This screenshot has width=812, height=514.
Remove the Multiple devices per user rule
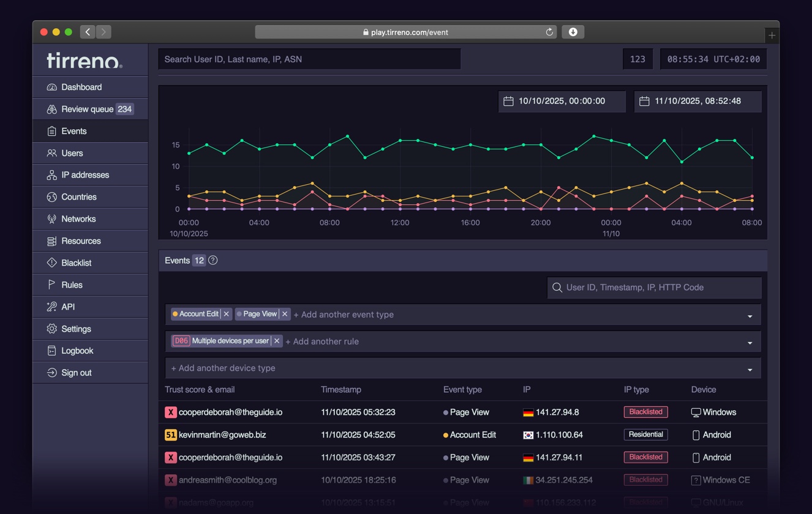click(x=277, y=341)
